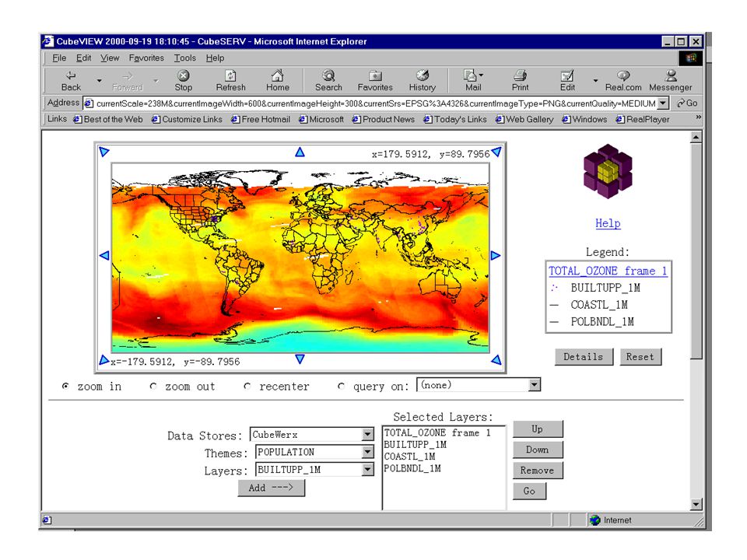This screenshot has height=560, width=747.
Task: Click the Remove button
Action: click(538, 470)
